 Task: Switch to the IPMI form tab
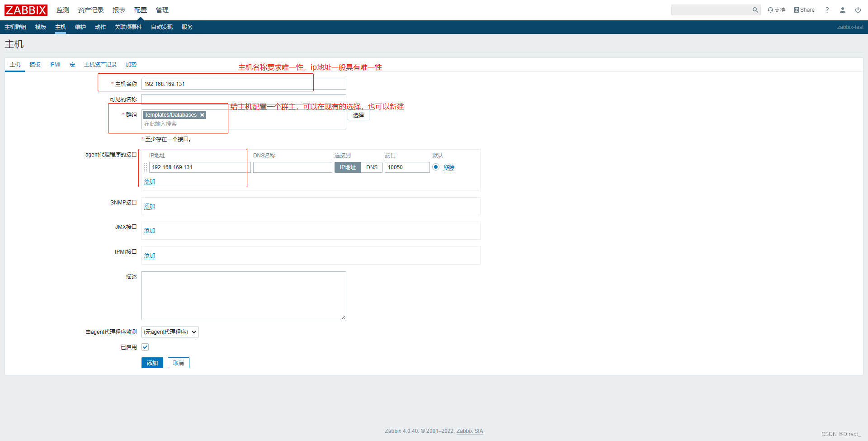tap(55, 65)
